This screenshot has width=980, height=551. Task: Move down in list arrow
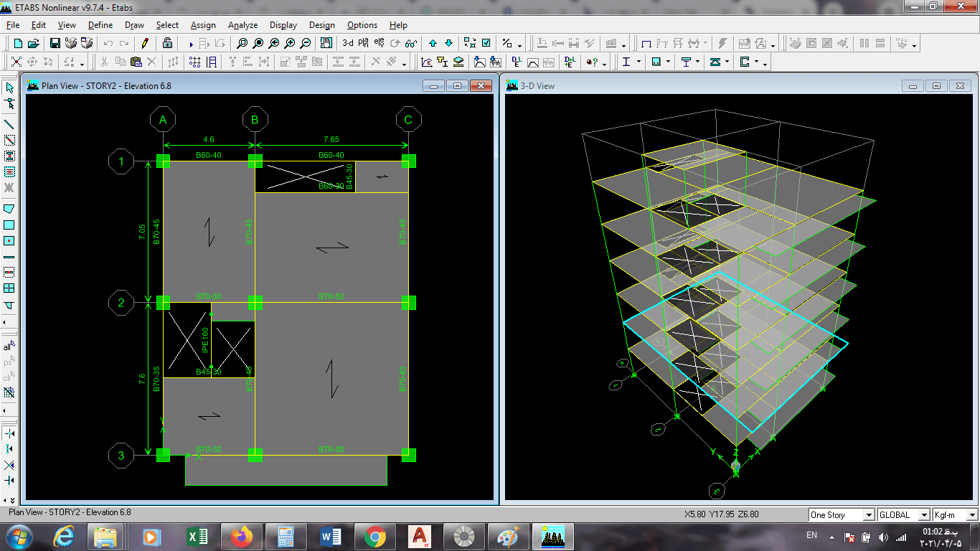click(x=449, y=43)
